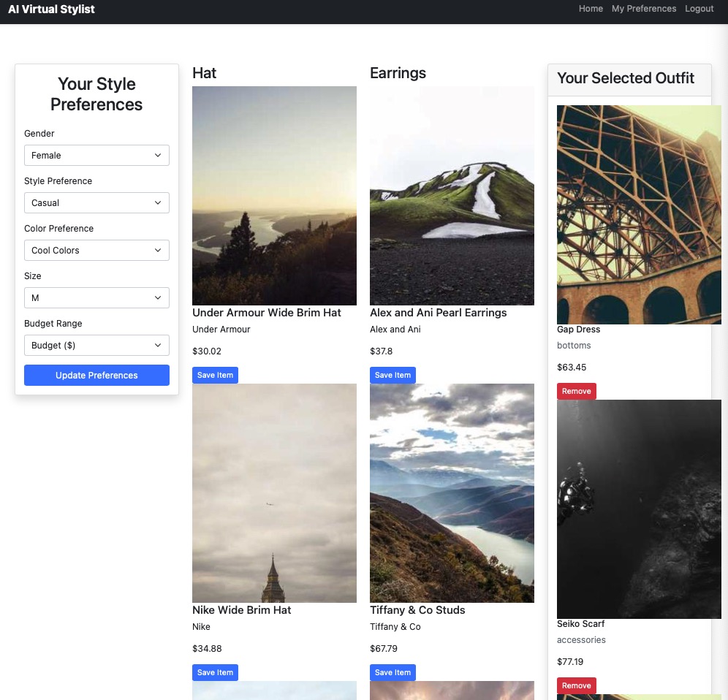Click the Seiko Scarf outfit image

[639, 509]
